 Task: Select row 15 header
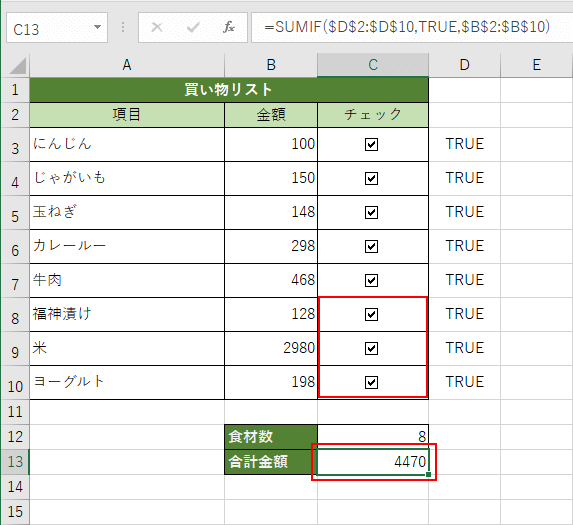(15, 512)
